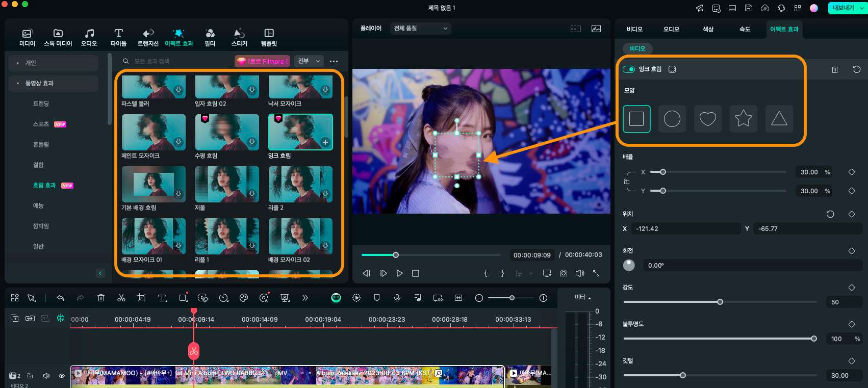868x388 pixels.
Task: Select the 트렌딩 effect category
Action: pos(41,104)
